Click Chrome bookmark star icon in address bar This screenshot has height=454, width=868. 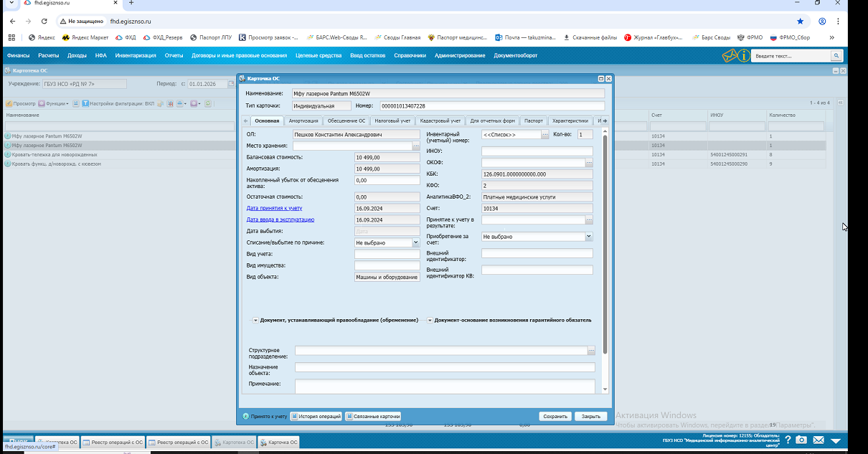[x=800, y=22]
